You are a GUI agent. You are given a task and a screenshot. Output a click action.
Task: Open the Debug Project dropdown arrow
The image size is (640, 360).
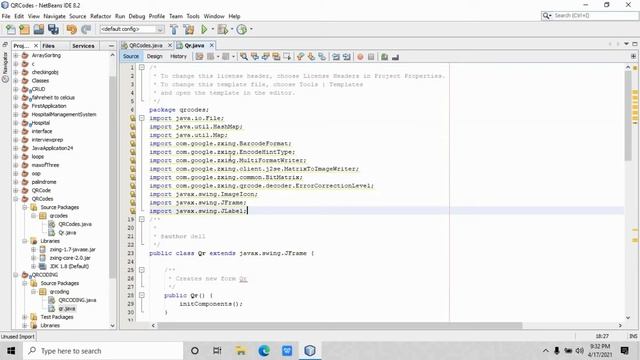pyautogui.click(x=232, y=29)
